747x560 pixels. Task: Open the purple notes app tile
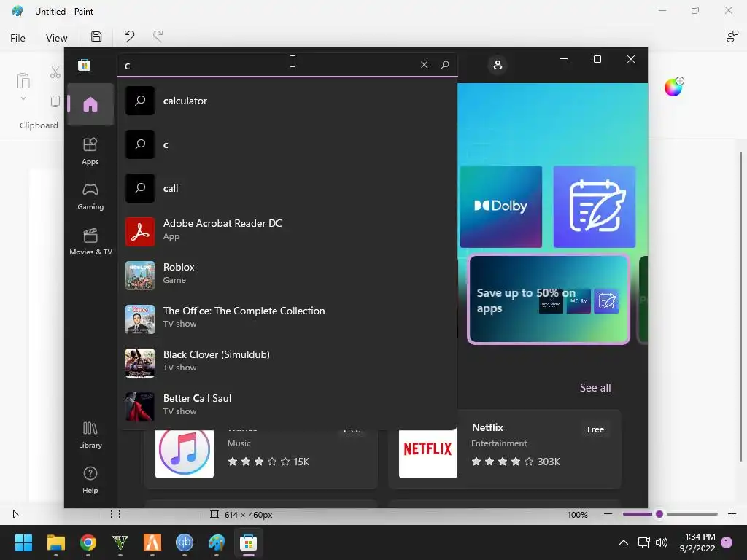tap(594, 206)
